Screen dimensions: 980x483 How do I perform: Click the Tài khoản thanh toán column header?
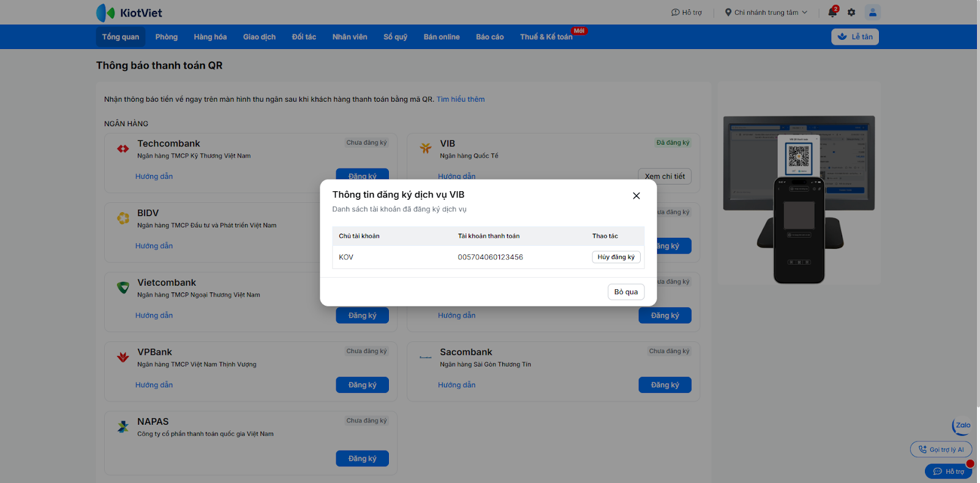[x=489, y=236]
